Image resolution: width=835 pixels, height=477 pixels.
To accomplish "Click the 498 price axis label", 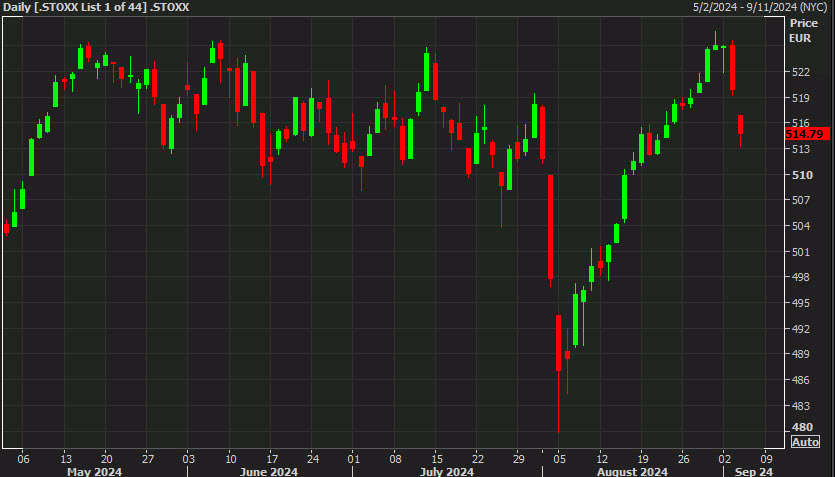I will 801,277.
